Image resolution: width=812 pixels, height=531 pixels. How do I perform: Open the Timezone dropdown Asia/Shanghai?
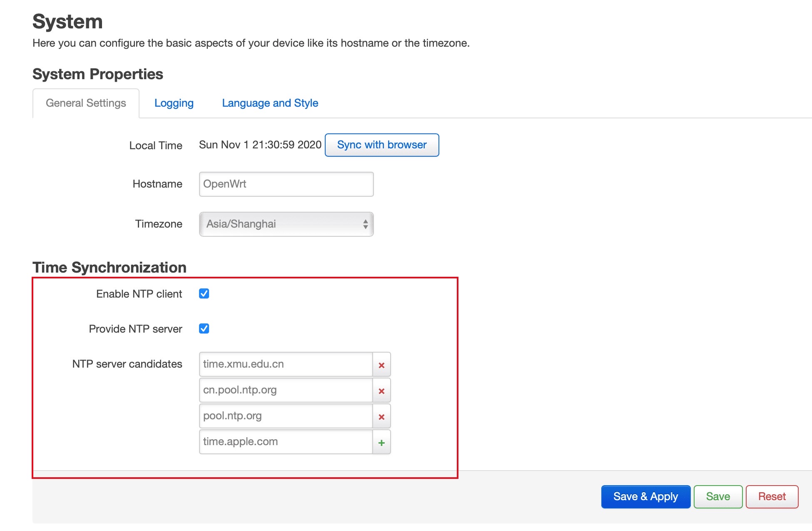coord(286,224)
